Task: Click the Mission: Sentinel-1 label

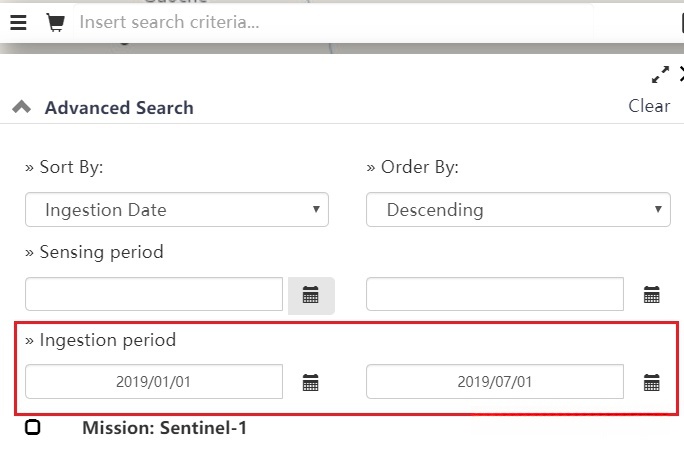Action: [x=164, y=428]
